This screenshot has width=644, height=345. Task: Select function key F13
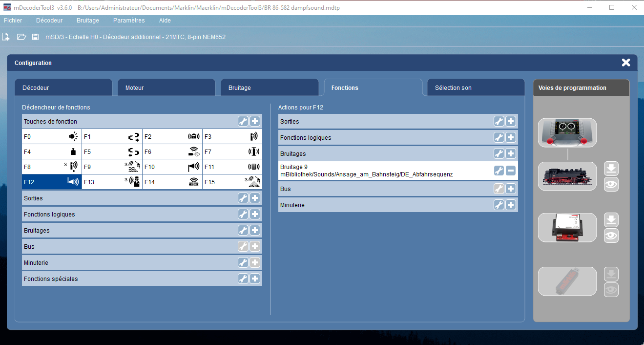112,182
